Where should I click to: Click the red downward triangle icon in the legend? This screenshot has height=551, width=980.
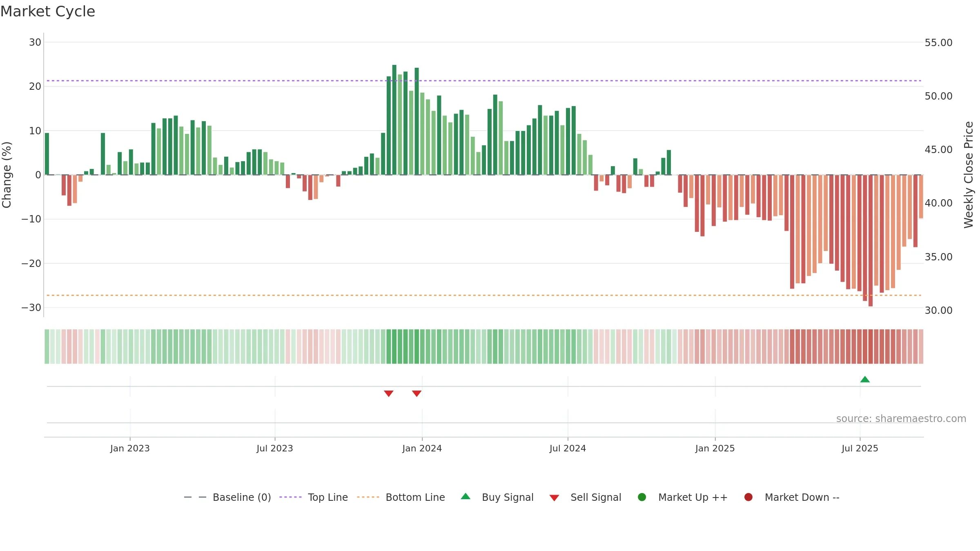(x=554, y=498)
